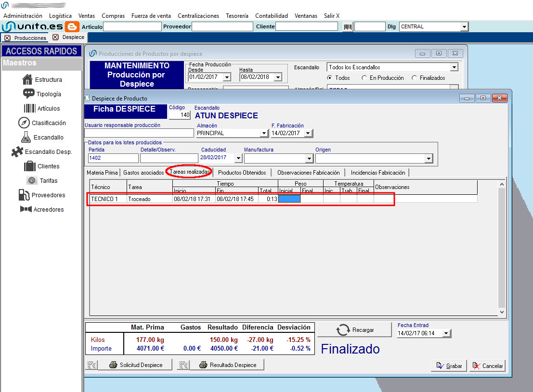Select En Producción radio button

[x=364, y=78]
